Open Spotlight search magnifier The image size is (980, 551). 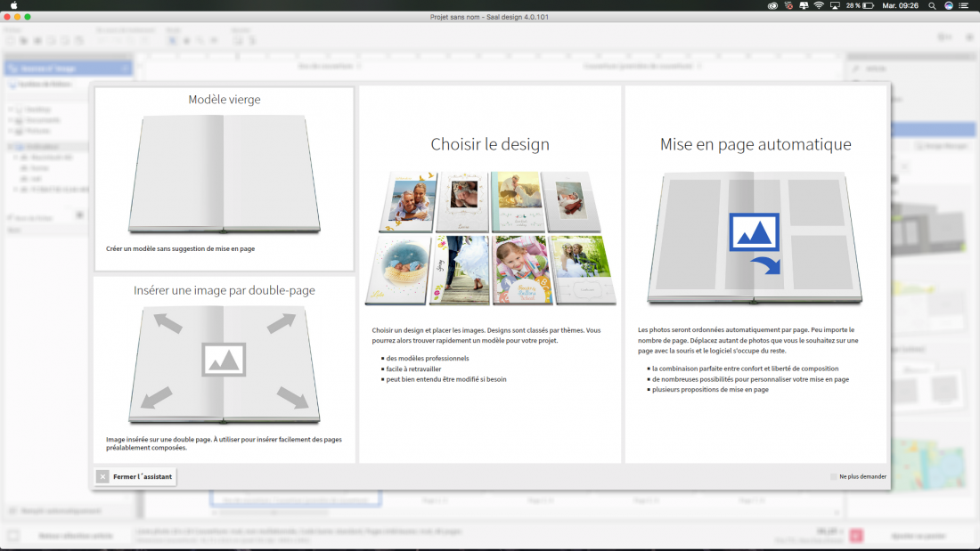click(932, 5)
